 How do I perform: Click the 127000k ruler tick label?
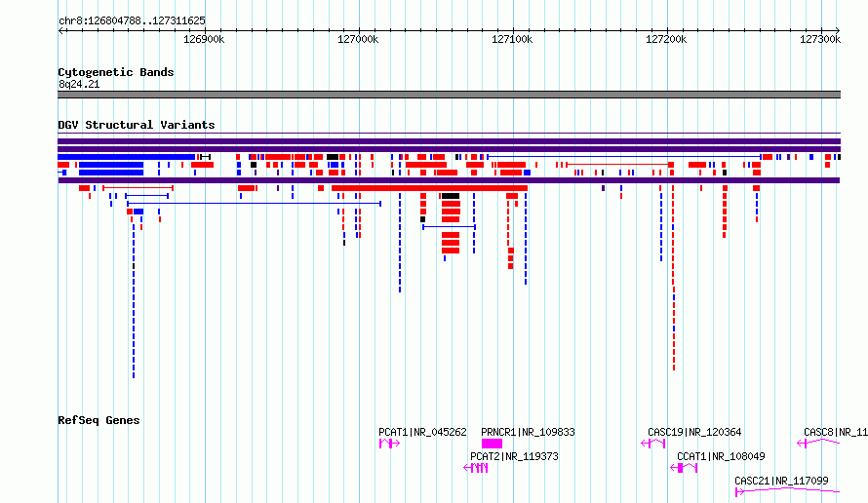coord(358,39)
